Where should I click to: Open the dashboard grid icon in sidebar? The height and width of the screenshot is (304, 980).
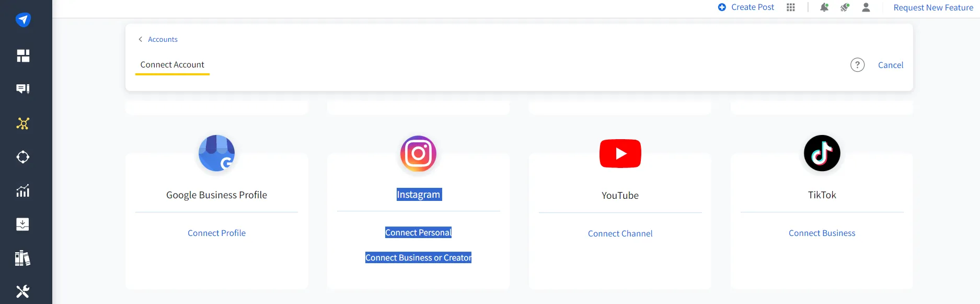click(x=23, y=55)
